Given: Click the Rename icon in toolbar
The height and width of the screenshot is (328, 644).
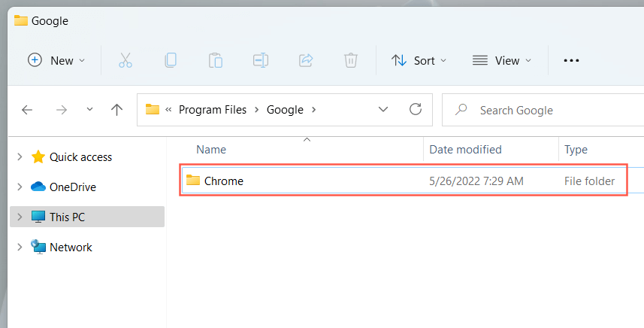Looking at the screenshot, I should pyautogui.click(x=261, y=61).
